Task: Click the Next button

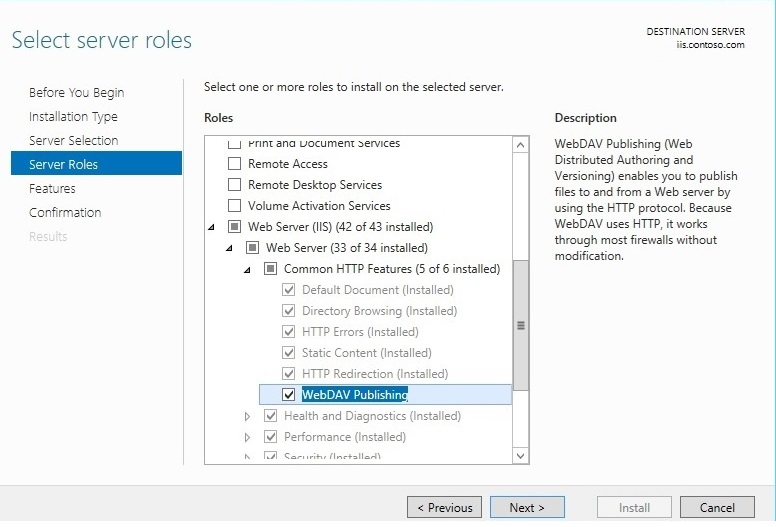Action: (x=527, y=507)
